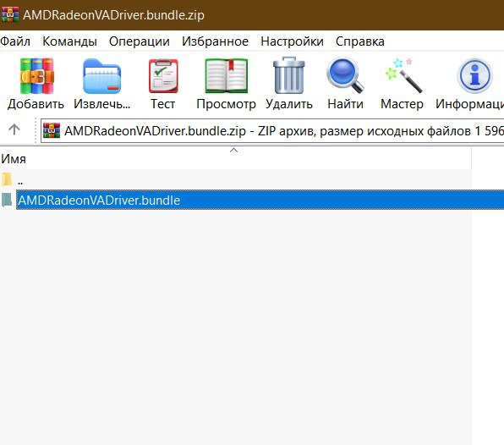Viewport: 504px width, 445px height.
Task: Click the archive icon in address field
Action: pos(52,130)
